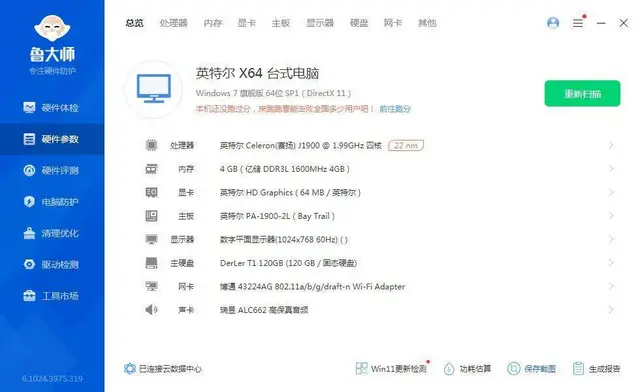640x392 pixels.
Task: Switch to the 内存 tab
Action: pyautogui.click(x=213, y=23)
